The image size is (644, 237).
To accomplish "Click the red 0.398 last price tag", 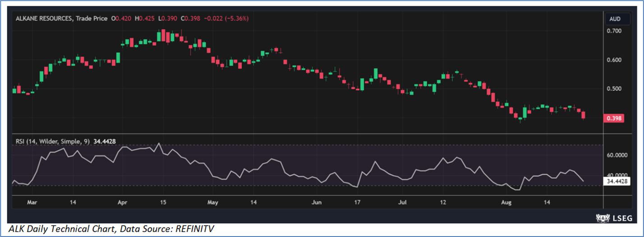I will (x=614, y=118).
